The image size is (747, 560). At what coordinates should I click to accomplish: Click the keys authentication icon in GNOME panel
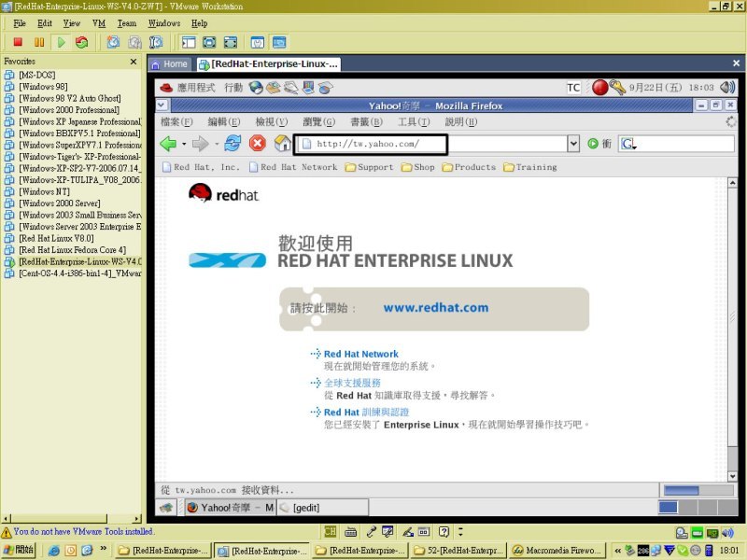click(617, 88)
